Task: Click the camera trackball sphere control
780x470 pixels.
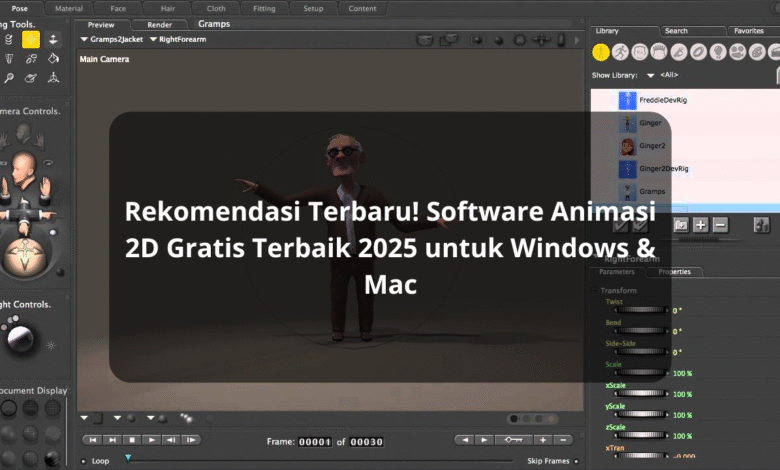Action: point(24,255)
